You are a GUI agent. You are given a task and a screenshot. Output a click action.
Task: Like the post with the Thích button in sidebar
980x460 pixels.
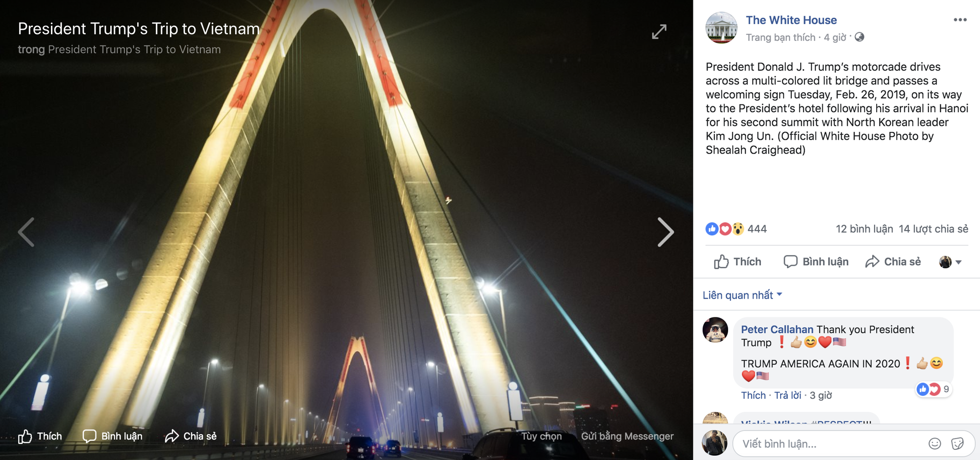click(737, 262)
